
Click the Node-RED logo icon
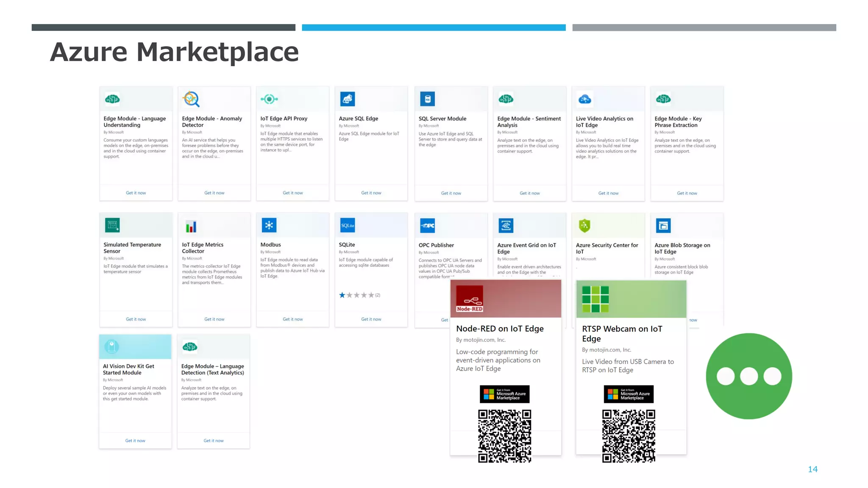click(470, 299)
